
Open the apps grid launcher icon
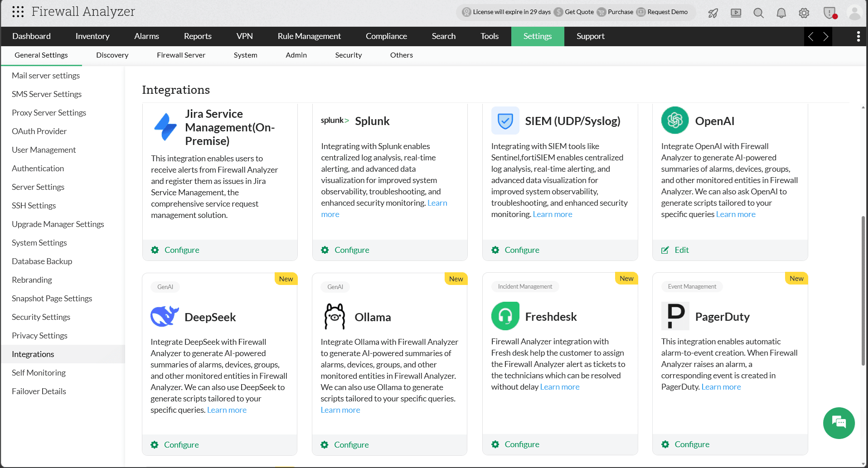point(18,12)
